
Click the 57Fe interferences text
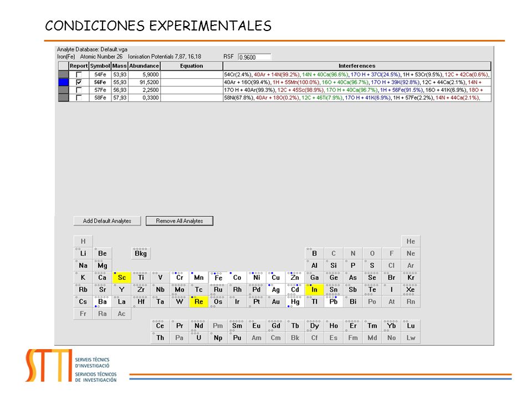coord(353,90)
